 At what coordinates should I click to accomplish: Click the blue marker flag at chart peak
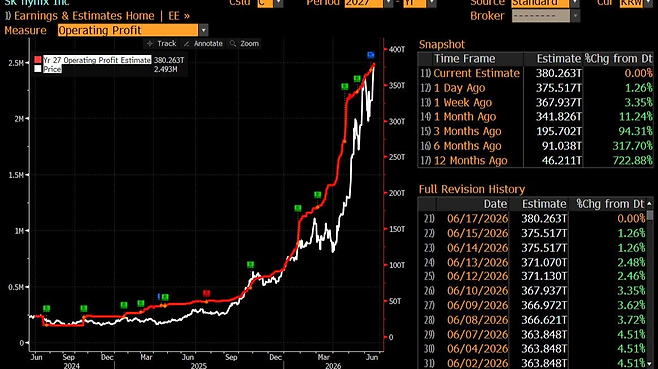pos(371,55)
